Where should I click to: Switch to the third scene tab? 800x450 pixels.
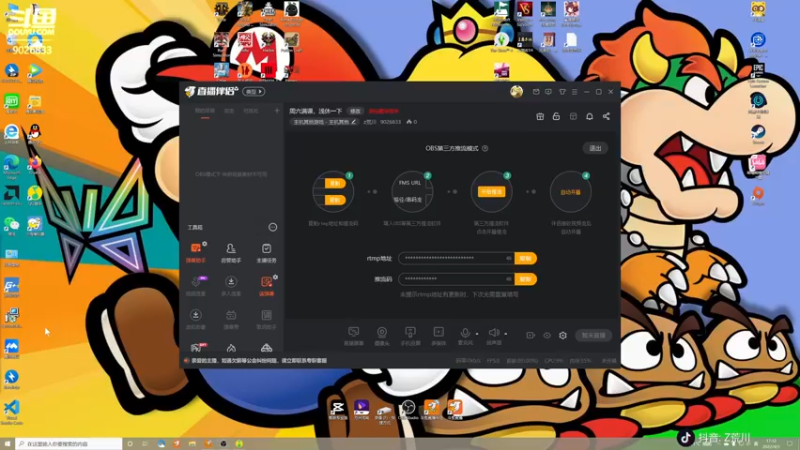pyautogui.click(x=251, y=111)
